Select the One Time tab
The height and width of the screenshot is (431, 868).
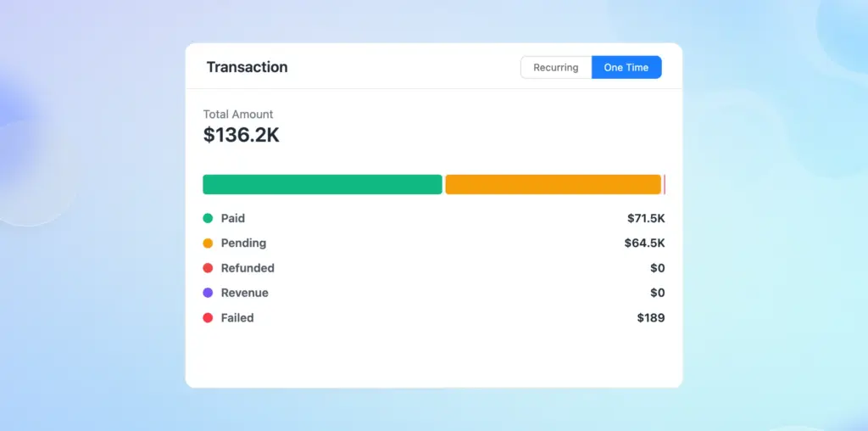pos(626,68)
